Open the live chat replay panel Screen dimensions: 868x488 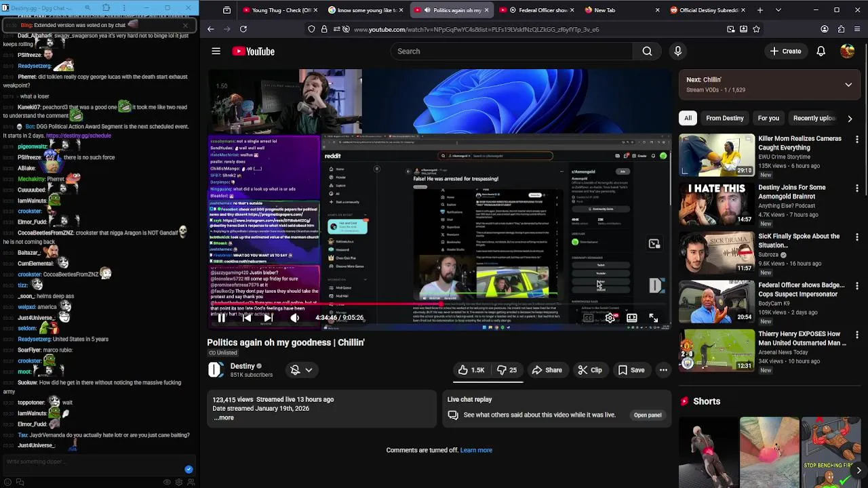point(648,415)
